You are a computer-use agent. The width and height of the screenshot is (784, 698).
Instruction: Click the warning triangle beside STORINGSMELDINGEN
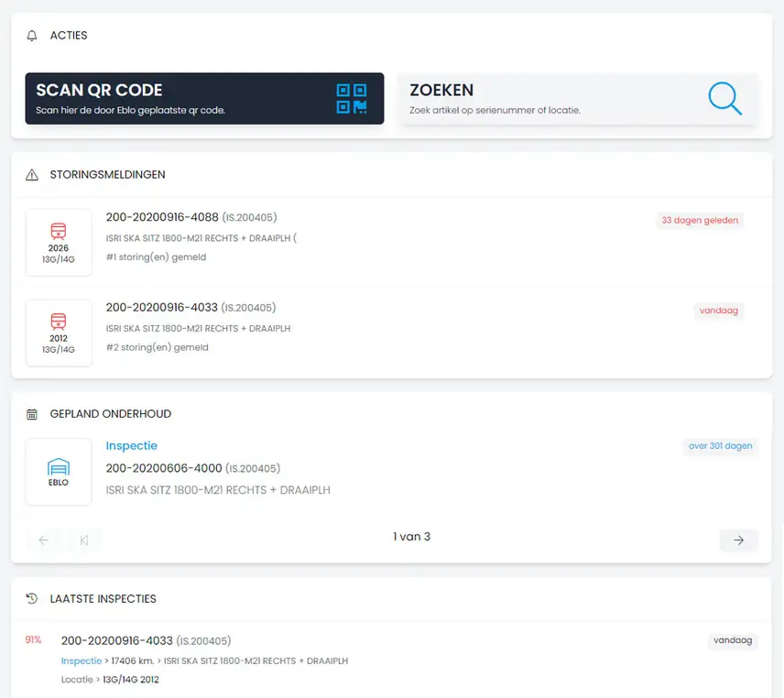pyautogui.click(x=31, y=174)
